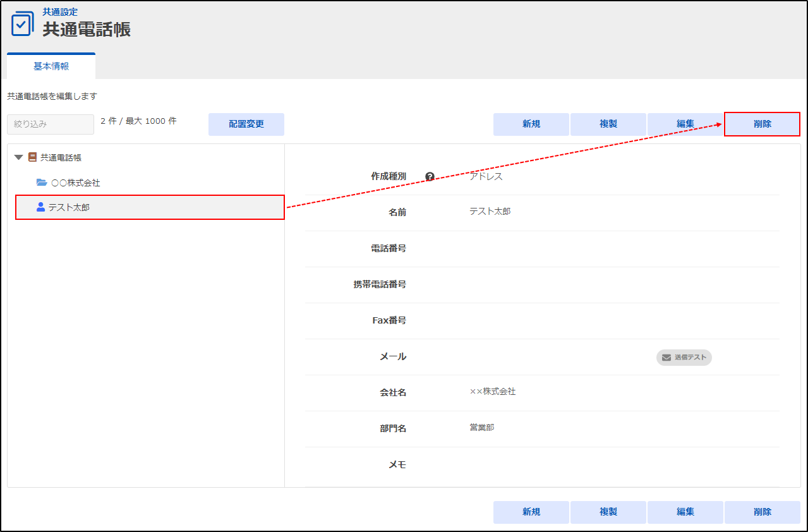The image size is (808, 532).
Task: Click the bottom 編集 button
Action: [685, 512]
